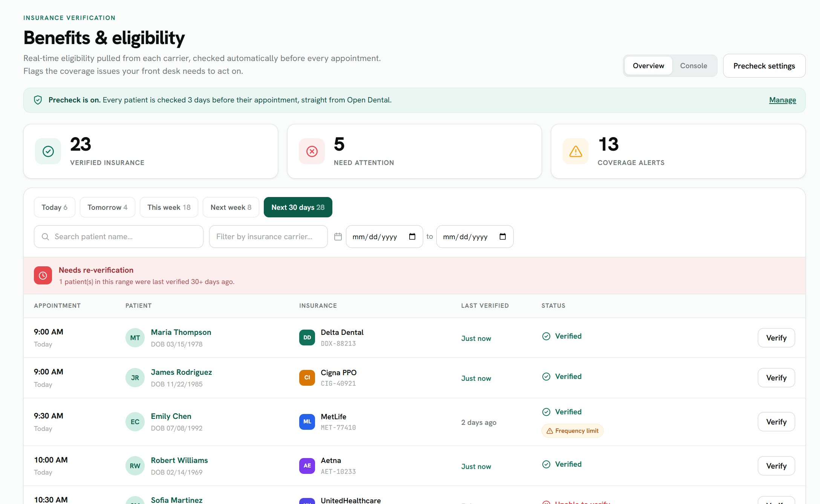Viewport: 820px width, 504px height.
Task: Click the start date mm/dd/yyyy field
Action: point(384,237)
